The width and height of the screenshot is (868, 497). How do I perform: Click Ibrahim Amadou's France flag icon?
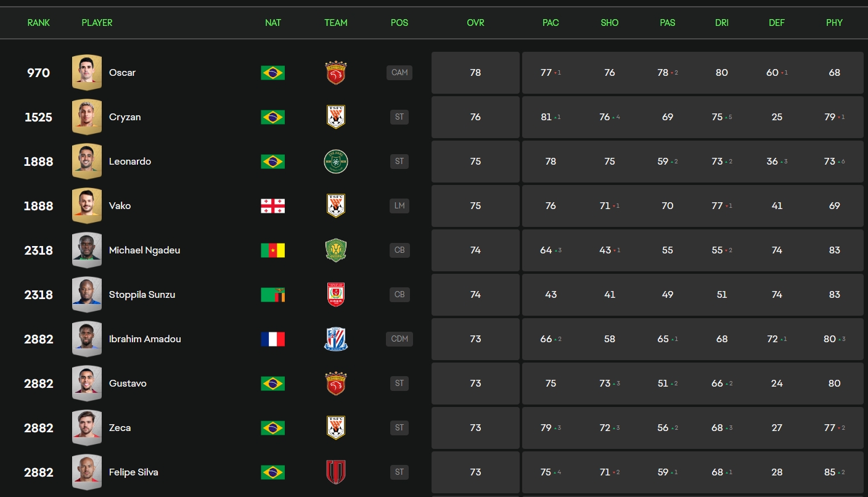point(272,339)
